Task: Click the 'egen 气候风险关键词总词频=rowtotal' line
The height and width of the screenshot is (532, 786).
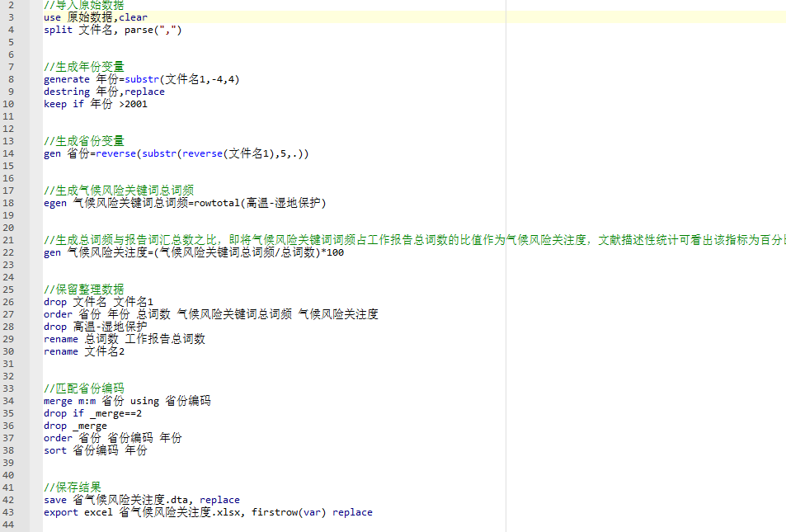Action: pyautogui.click(x=185, y=203)
